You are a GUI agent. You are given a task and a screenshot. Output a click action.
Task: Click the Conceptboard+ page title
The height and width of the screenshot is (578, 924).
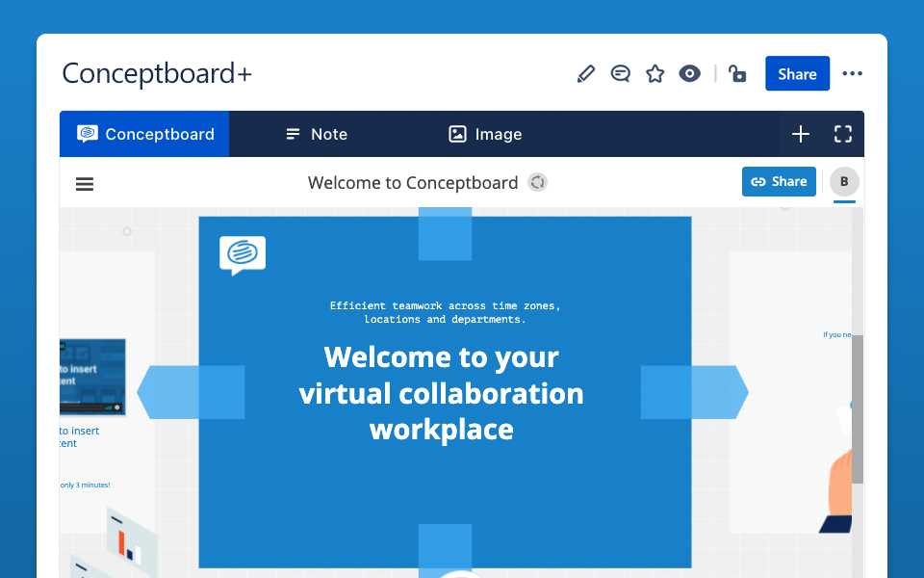point(157,74)
